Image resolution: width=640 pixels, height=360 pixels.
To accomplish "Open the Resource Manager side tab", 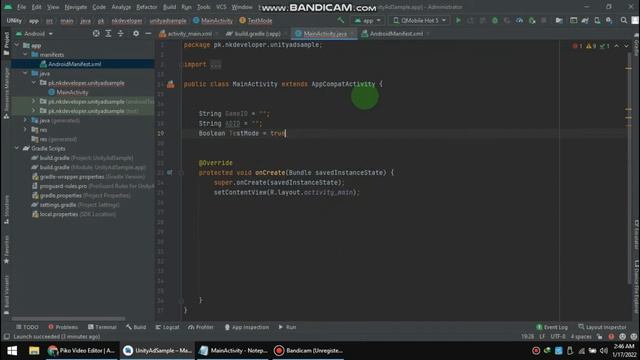I will point(6,93).
